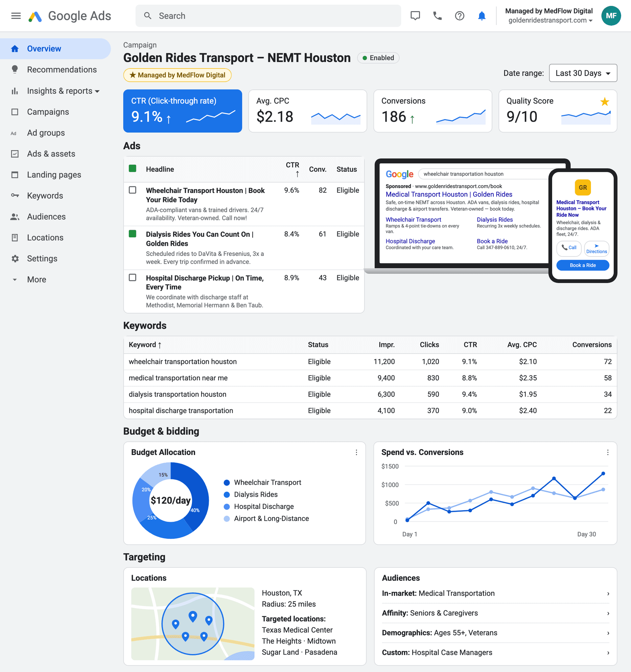The image size is (631, 672).
Task: Open the help question-mark icon
Action: click(x=460, y=16)
